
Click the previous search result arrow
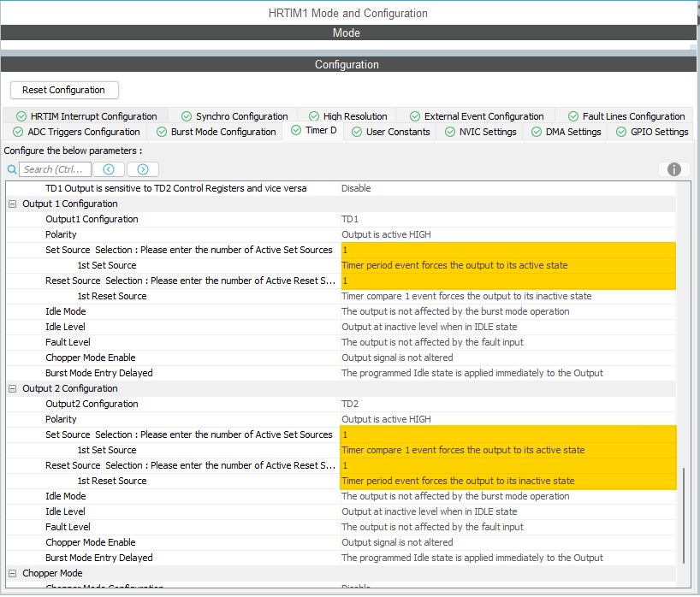pos(108,168)
